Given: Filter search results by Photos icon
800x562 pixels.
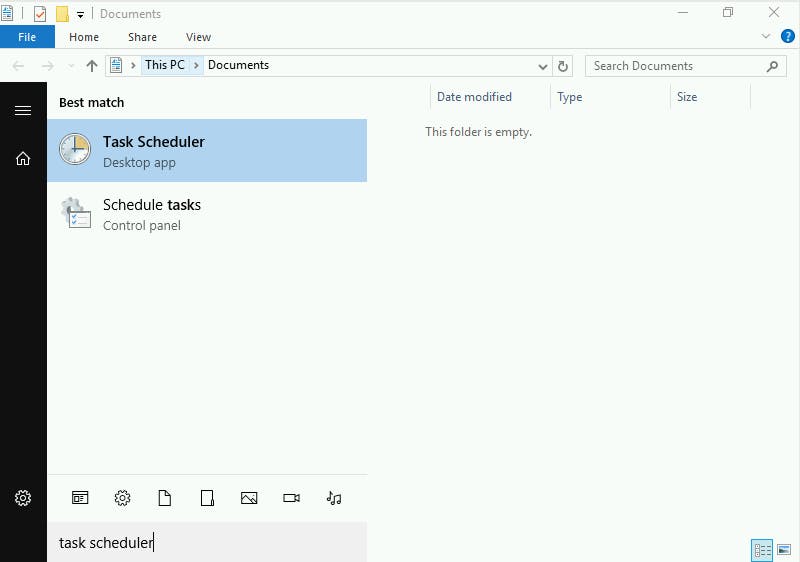Looking at the screenshot, I should coord(249,498).
